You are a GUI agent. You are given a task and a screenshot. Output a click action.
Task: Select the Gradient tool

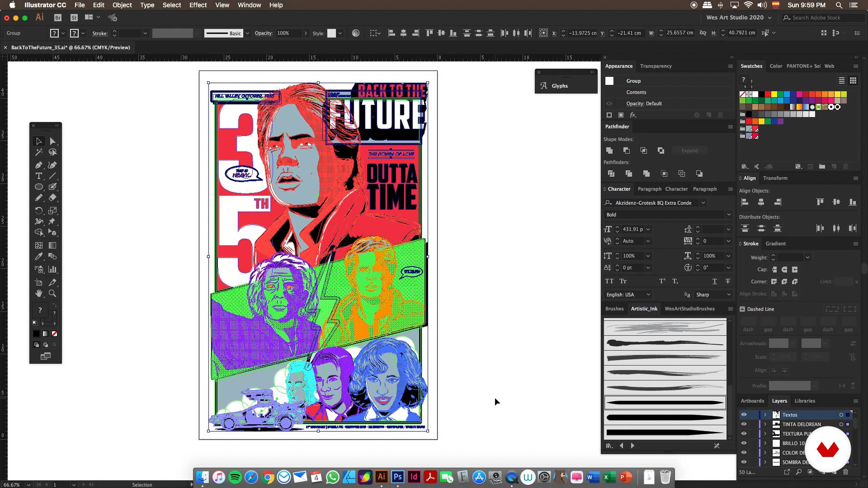(52, 245)
